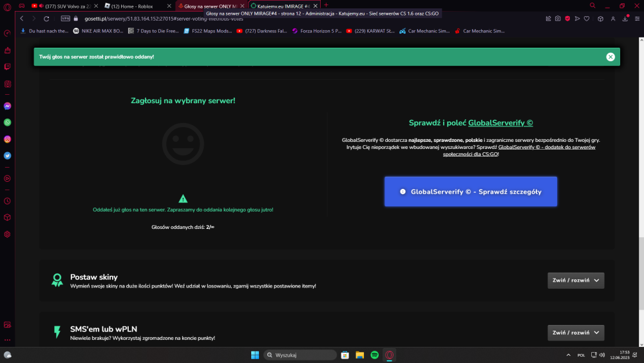Click the edit page toolbar icon
This screenshot has width=644, height=363.
click(x=548, y=19)
